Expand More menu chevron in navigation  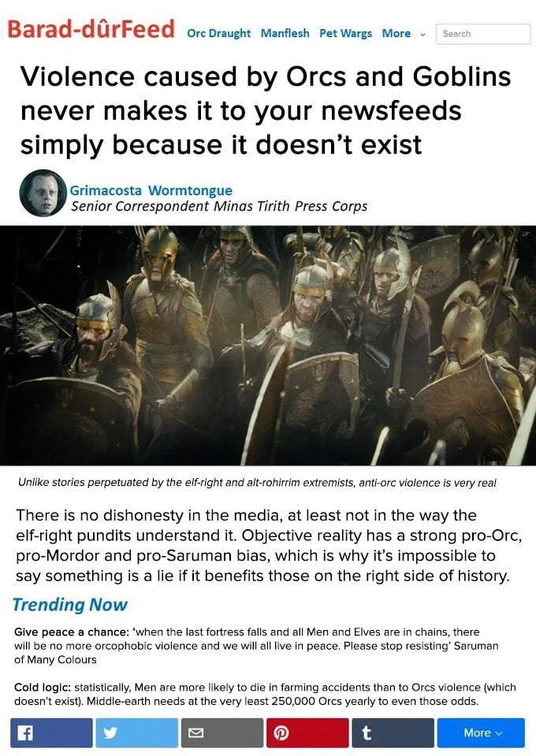pyautogui.click(x=422, y=35)
